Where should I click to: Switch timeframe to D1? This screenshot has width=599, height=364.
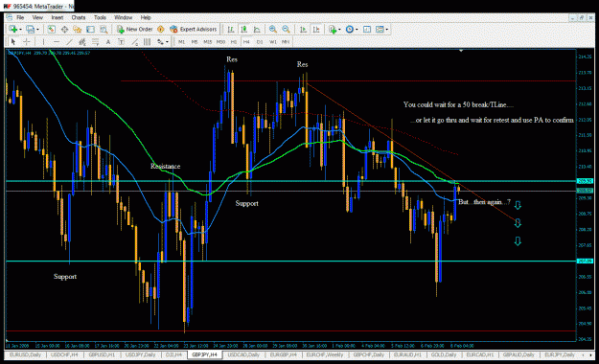tap(260, 41)
